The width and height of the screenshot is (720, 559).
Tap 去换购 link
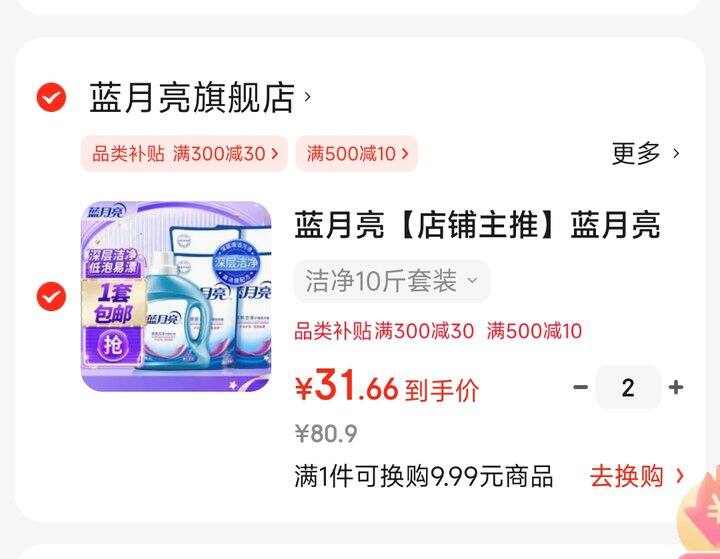627,476
